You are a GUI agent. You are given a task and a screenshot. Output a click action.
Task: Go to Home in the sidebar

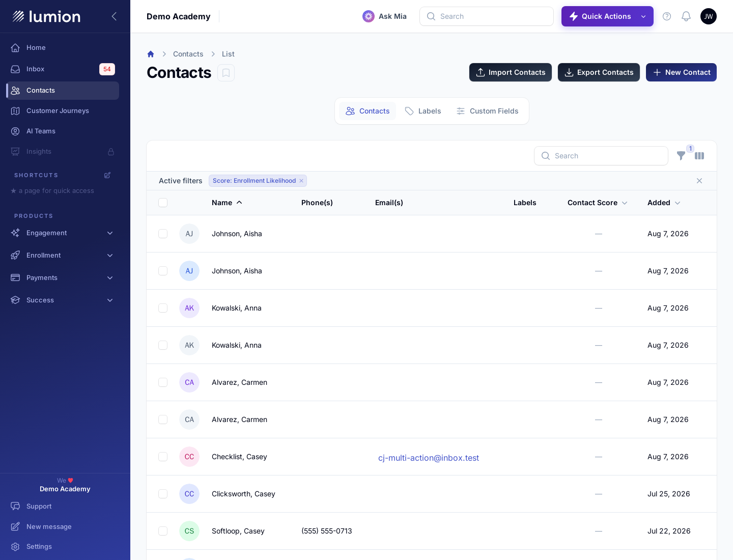tap(63, 48)
